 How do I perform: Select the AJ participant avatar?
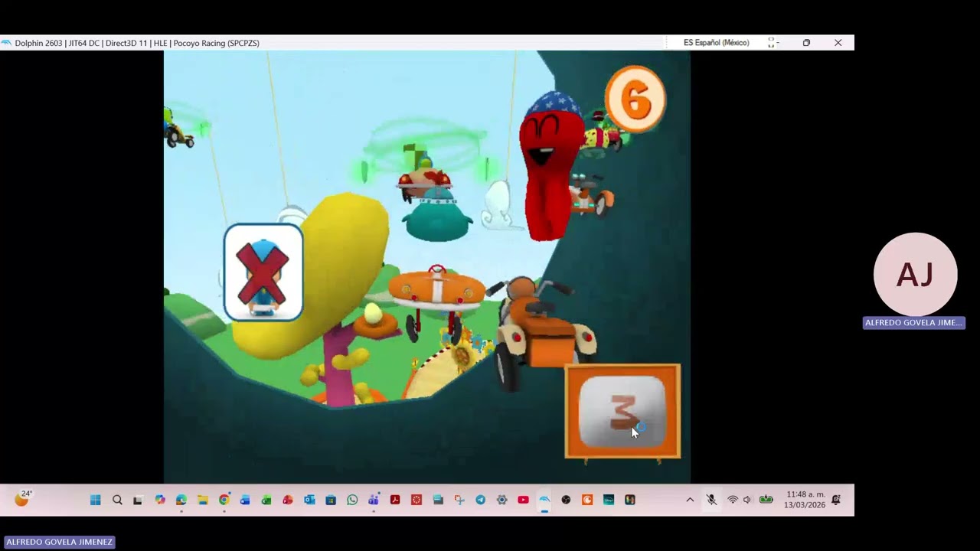(x=915, y=274)
